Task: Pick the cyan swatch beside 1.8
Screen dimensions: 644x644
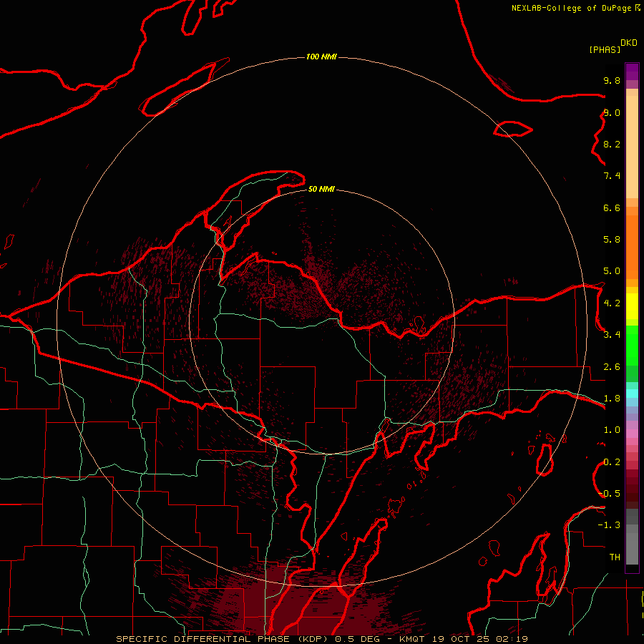Action: click(x=632, y=394)
